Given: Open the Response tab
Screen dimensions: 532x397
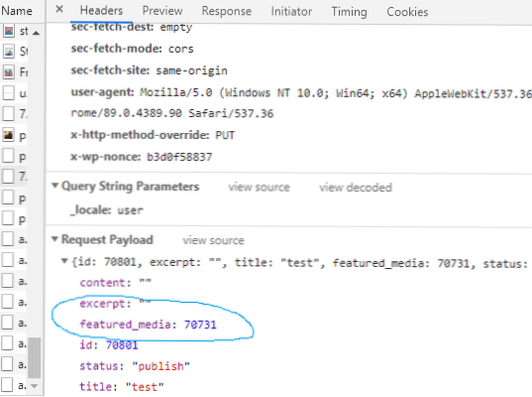Looking at the screenshot, I should (227, 11).
